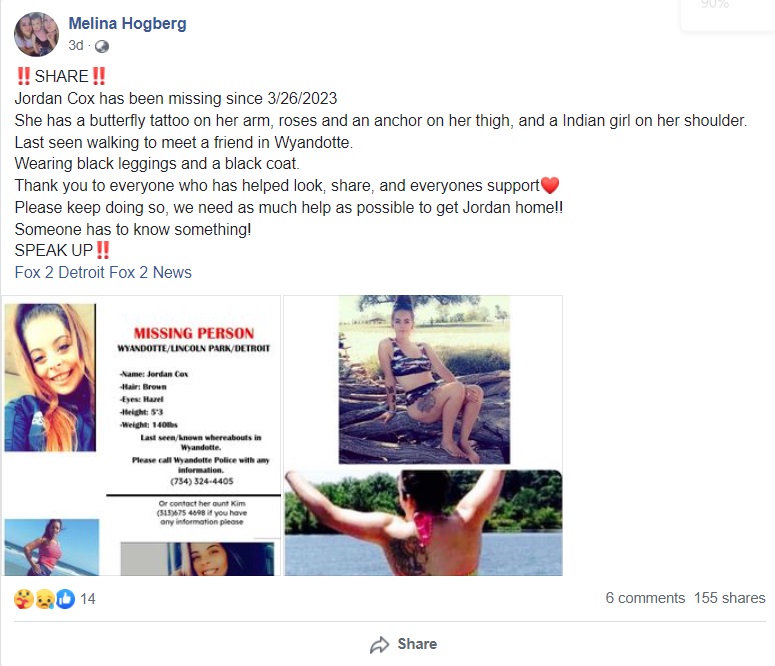Viewport: 775px width, 666px height.
Task: Click the Share button label
Action: click(417, 644)
